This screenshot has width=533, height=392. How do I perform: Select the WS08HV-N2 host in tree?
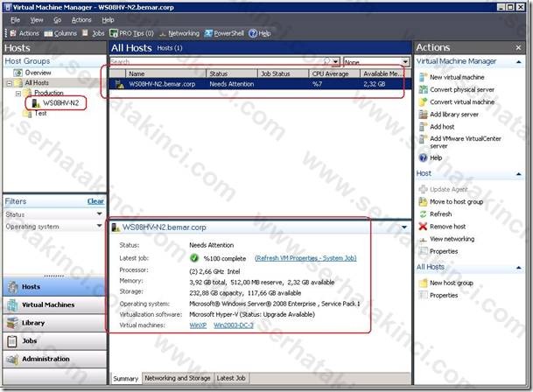click(x=61, y=103)
